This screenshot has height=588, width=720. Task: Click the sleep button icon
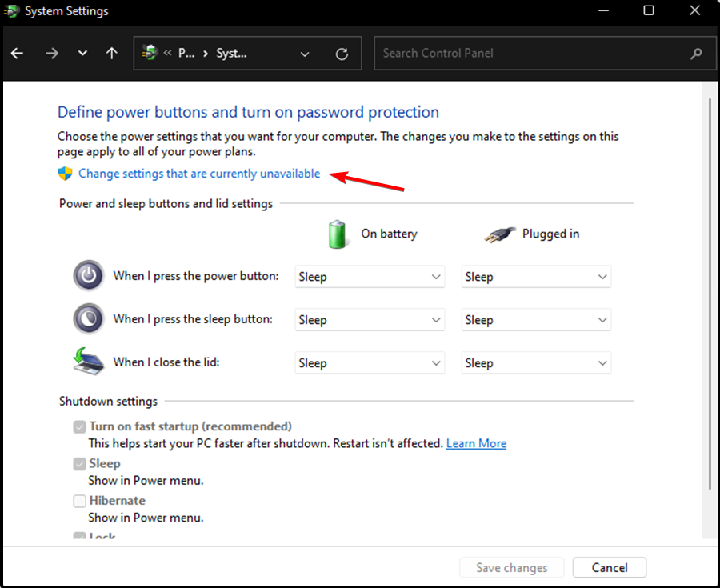pyautogui.click(x=88, y=318)
